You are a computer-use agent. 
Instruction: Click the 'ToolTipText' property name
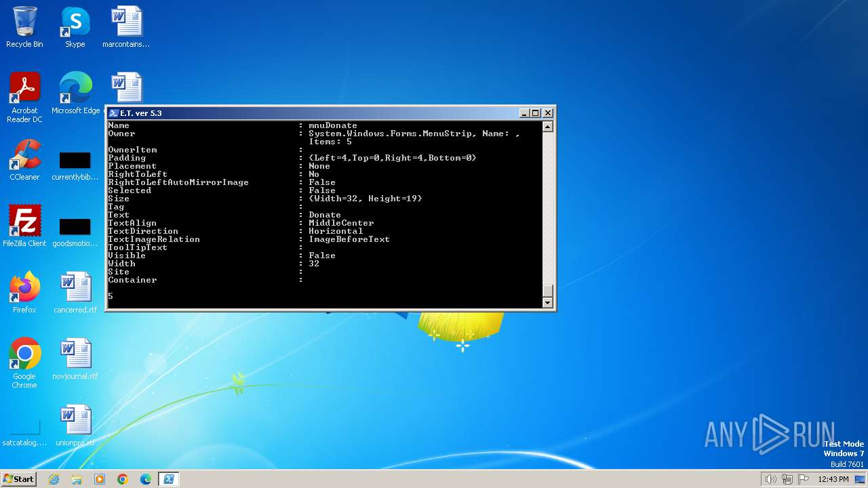pyautogui.click(x=138, y=247)
